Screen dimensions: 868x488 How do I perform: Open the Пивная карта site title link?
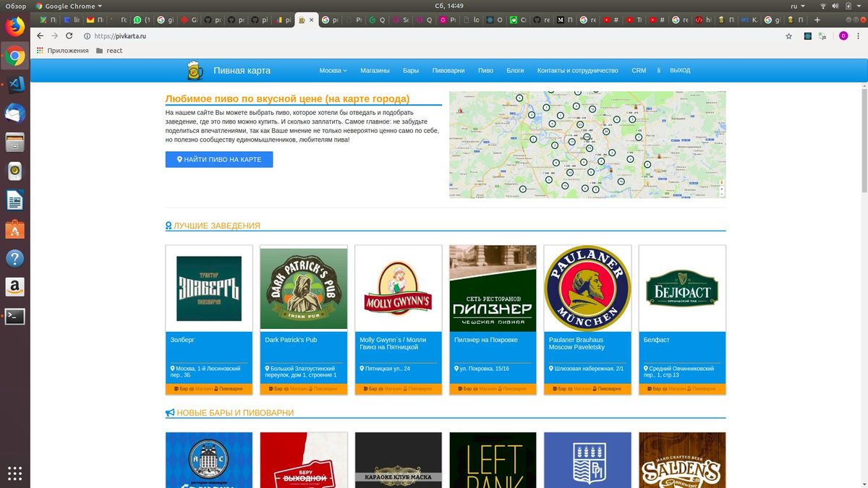[x=242, y=70]
